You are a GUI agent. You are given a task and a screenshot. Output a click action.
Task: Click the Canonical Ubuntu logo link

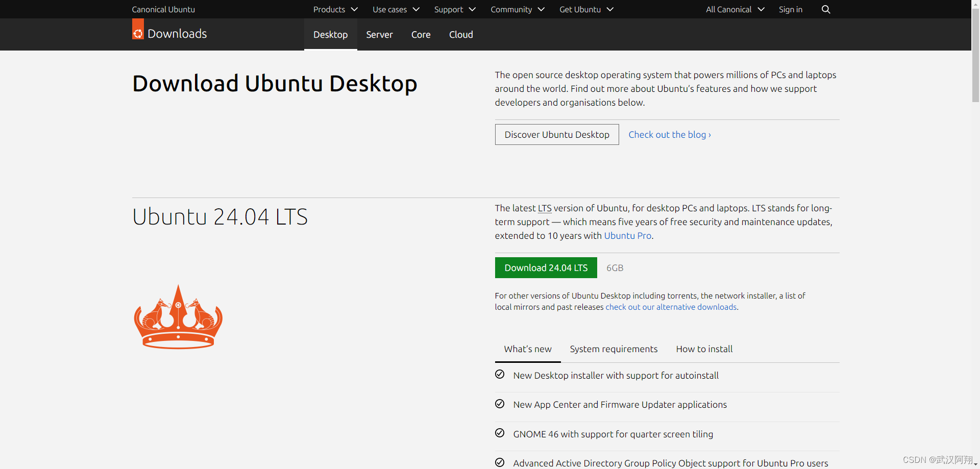(163, 9)
